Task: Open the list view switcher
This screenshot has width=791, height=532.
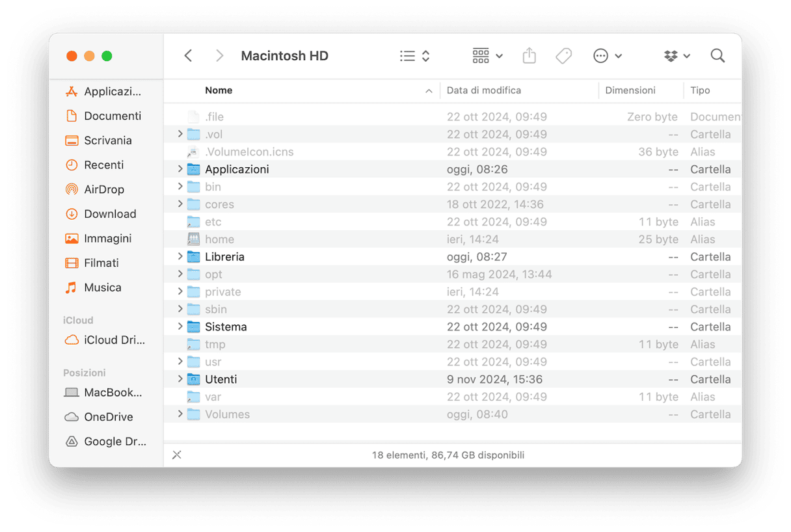Action: coord(414,56)
